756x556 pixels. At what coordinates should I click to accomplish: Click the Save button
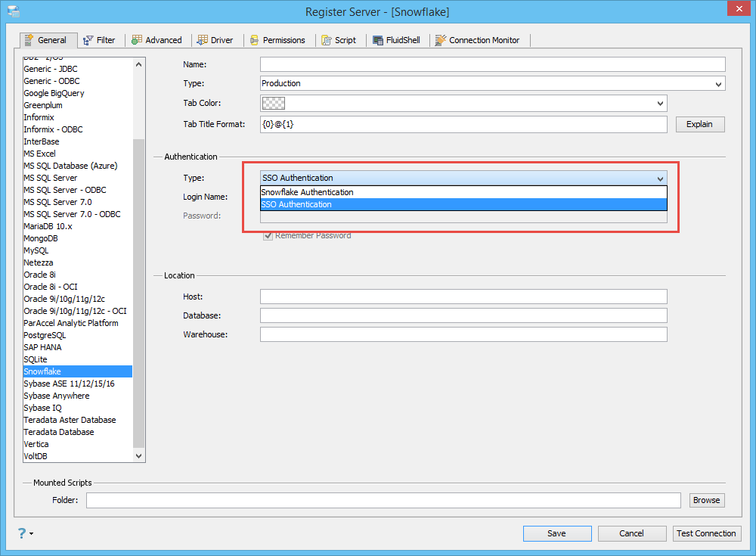coord(557,533)
